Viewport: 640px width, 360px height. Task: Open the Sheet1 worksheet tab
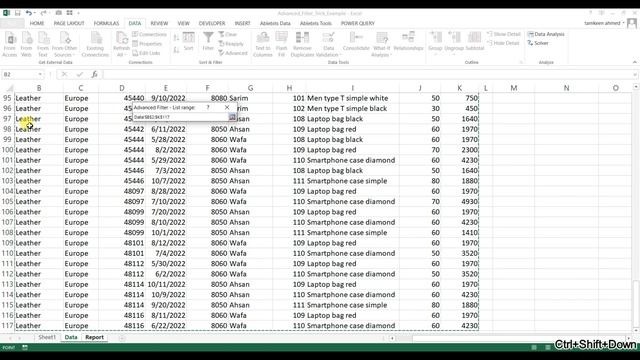(x=47, y=338)
